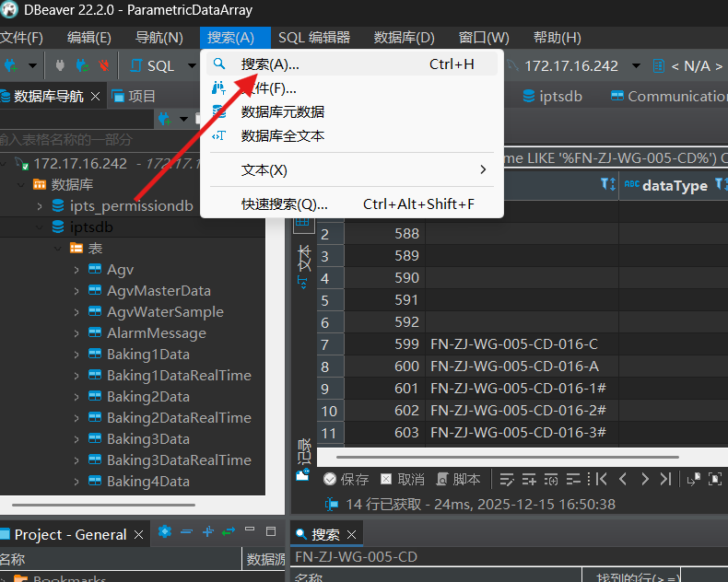Screen dimensions: 728x582
Task: Open the Communication editor tab
Action: (x=669, y=96)
